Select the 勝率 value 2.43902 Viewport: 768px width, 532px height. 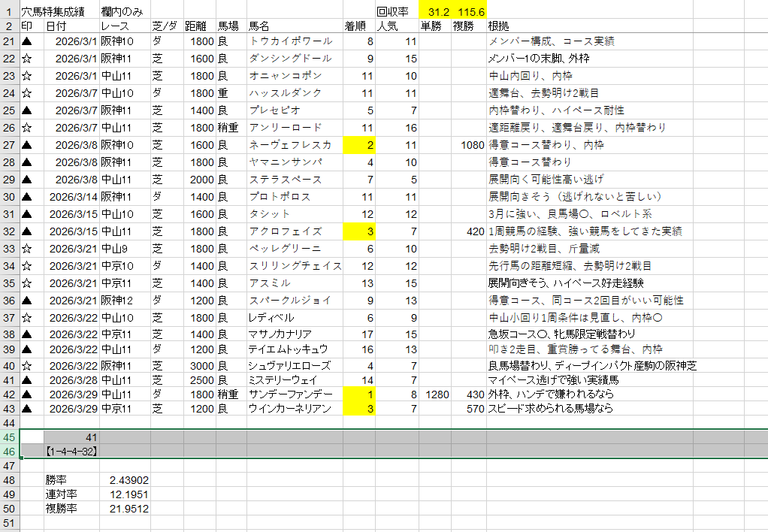pyautogui.click(x=124, y=479)
